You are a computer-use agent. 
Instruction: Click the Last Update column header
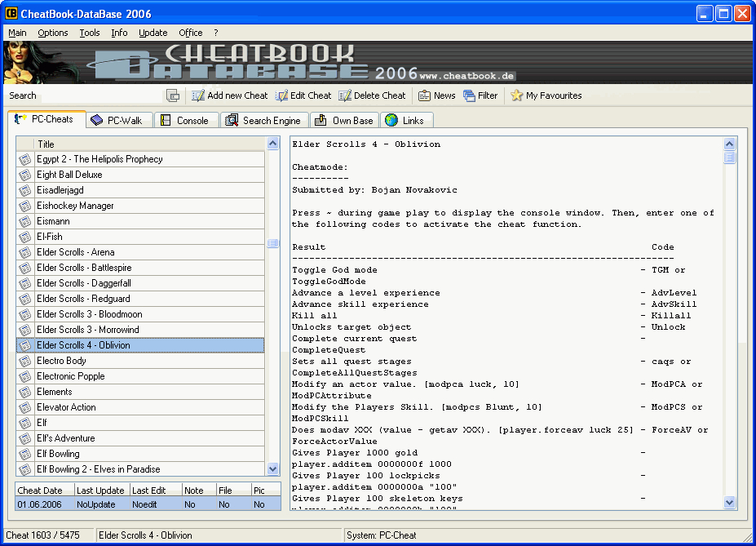tap(102, 490)
